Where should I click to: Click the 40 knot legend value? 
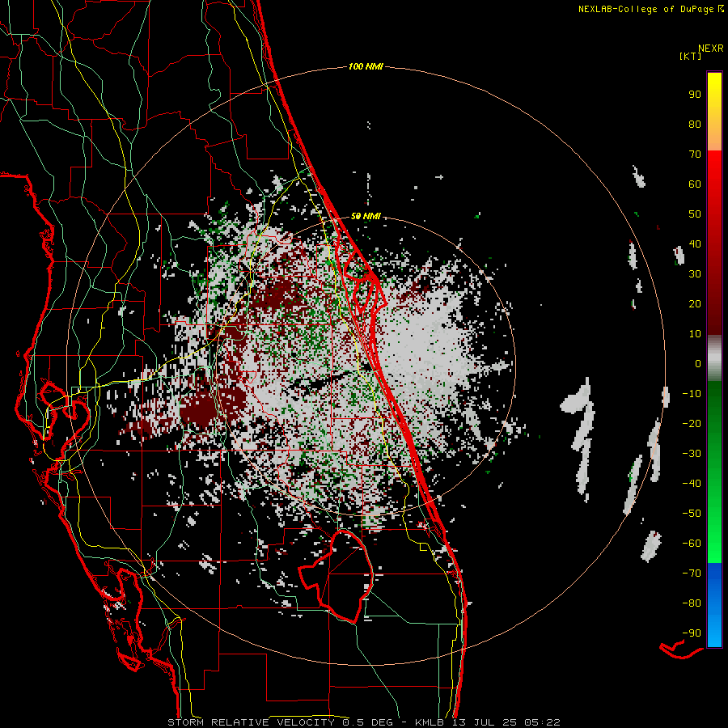pyautogui.click(x=695, y=244)
